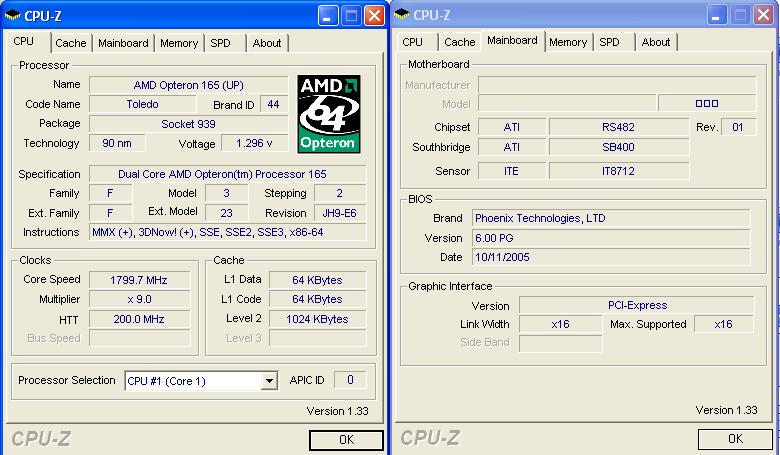Click the Max. Supported value 'x16'
The width and height of the screenshot is (780, 455).
click(724, 324)
